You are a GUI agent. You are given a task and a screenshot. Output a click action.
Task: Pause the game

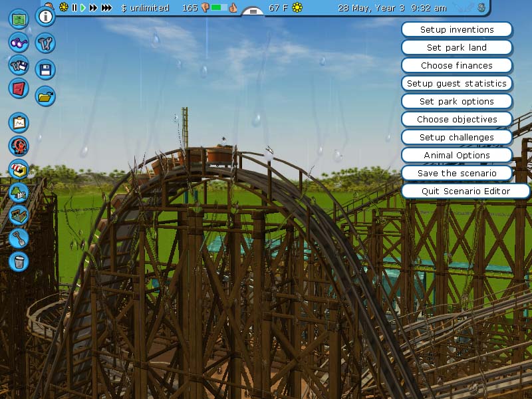pyautogui.click(x=74, y=7)
